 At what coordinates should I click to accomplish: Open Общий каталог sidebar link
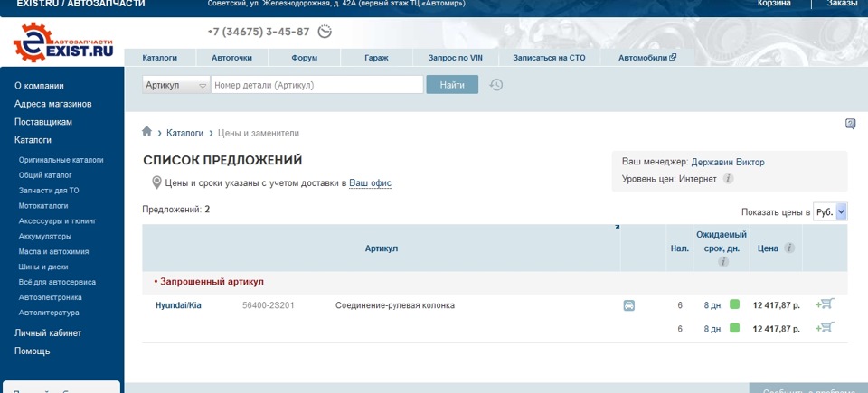[x=45, y=175]
